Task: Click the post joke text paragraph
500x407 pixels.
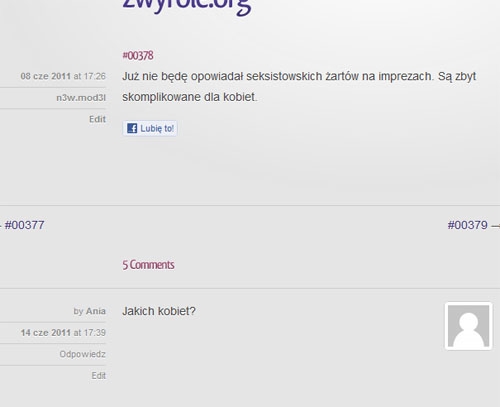Action: point(299,87)
